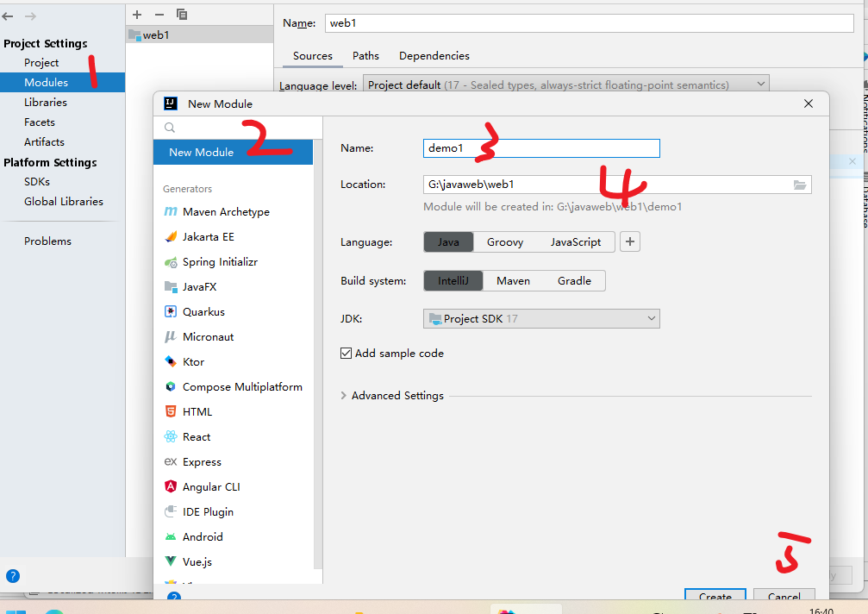The image size is (868, 614).
Task: Open the Language level dropdown
Action: pyautogui.click(x=565, y=85)
